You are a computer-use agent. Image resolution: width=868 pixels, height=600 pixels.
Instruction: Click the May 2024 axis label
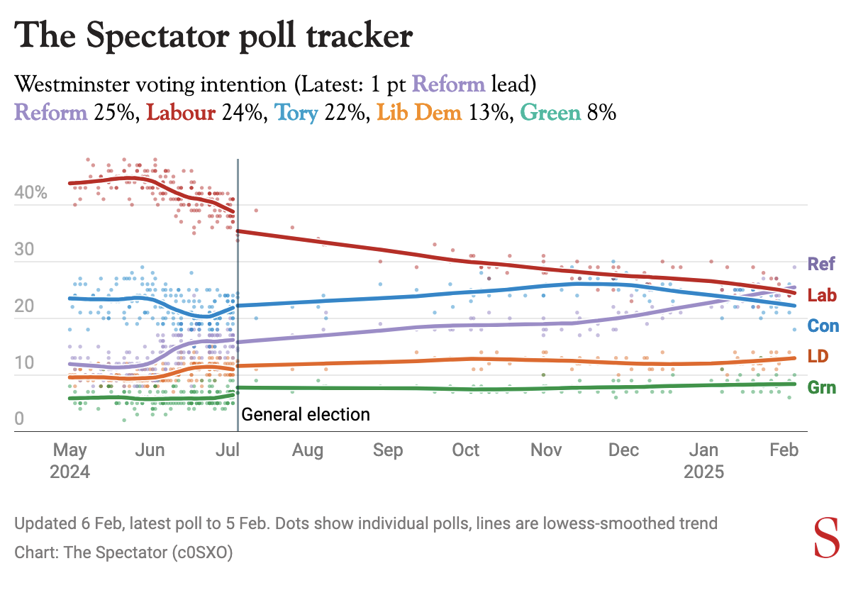click(69, 460)
